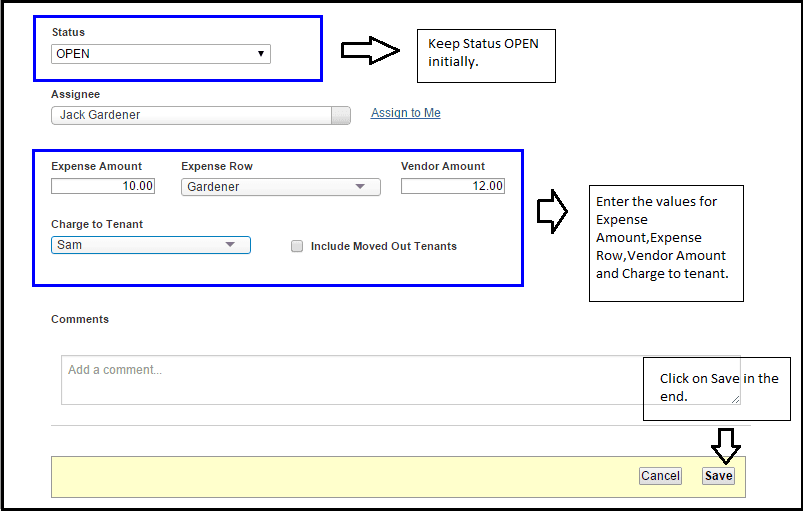Click the Comments section label
The image size is (803, 511).
tap(80, 320)
